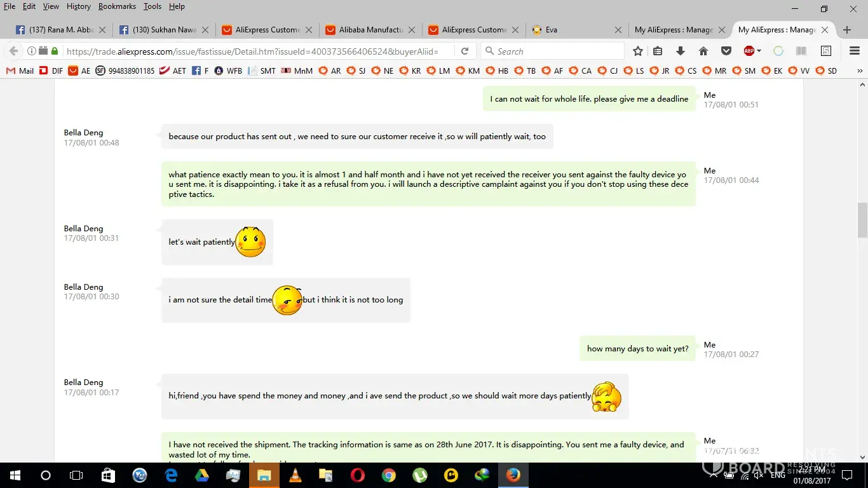Image resolution: width=868 pixels, height=488 pixels.
Task: Open a new browser tab
Action: [x=847, y=30]
